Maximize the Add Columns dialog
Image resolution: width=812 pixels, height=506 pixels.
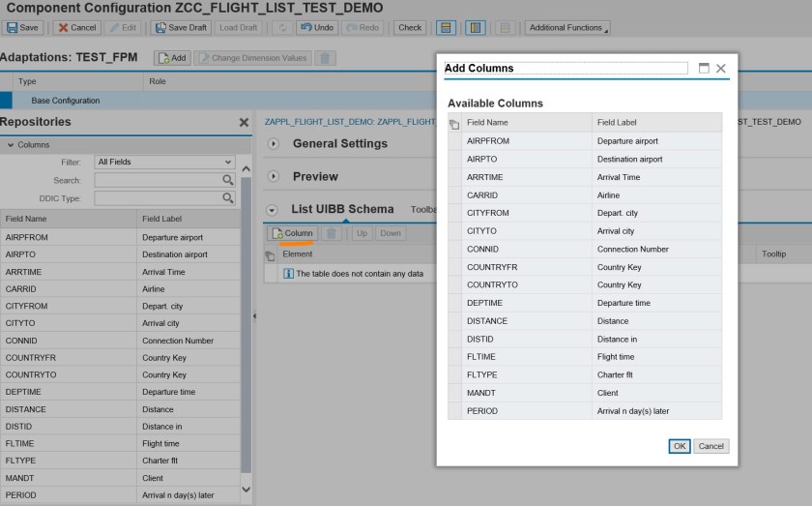(704, 69)
